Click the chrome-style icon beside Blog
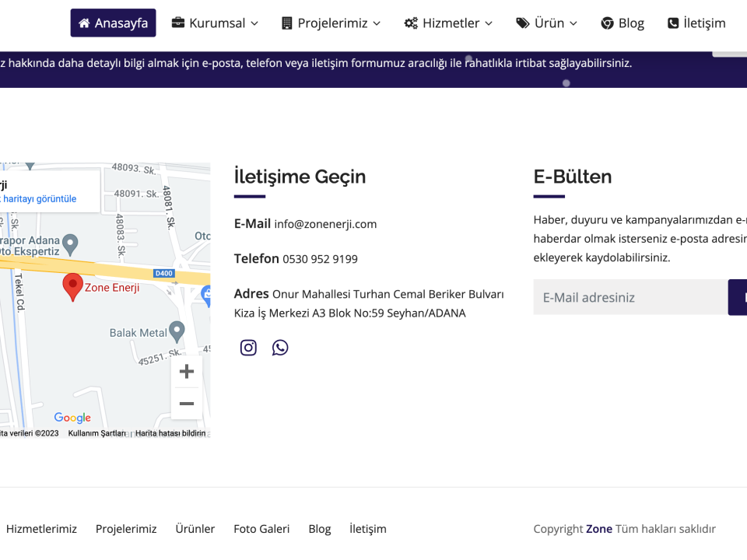The image size is (747, 560). [608, 23]
